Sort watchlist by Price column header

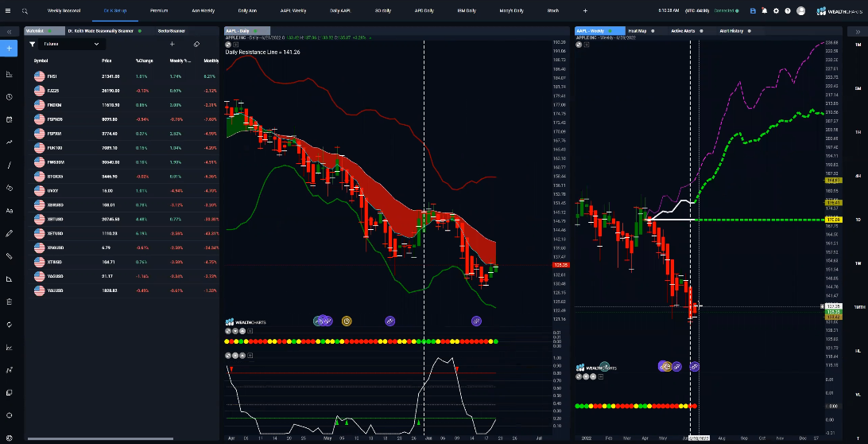[x=107, y=60]
